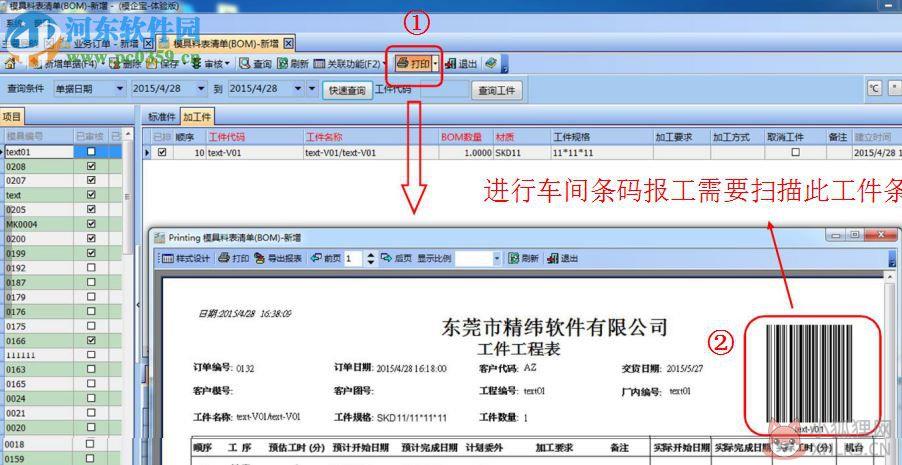
Task: Click 刷新 refresh icon in main toolbar
Action: click(x=283, y=63)
